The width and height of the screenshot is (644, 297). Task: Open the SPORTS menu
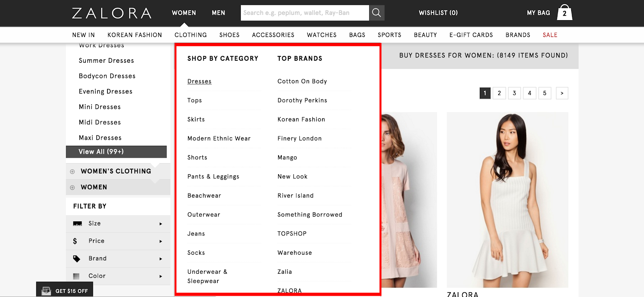(x=390, y=35)
